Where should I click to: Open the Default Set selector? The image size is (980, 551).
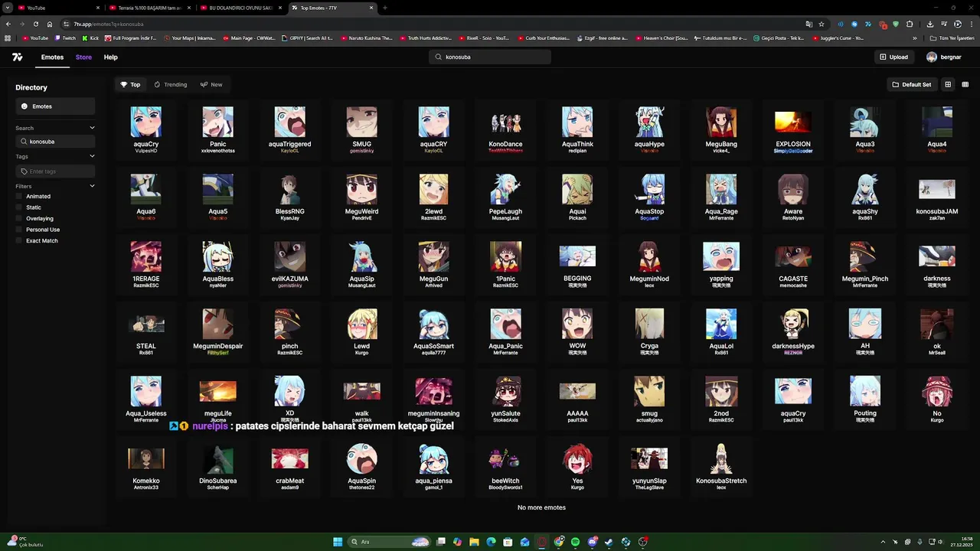(x=912, y=84)
